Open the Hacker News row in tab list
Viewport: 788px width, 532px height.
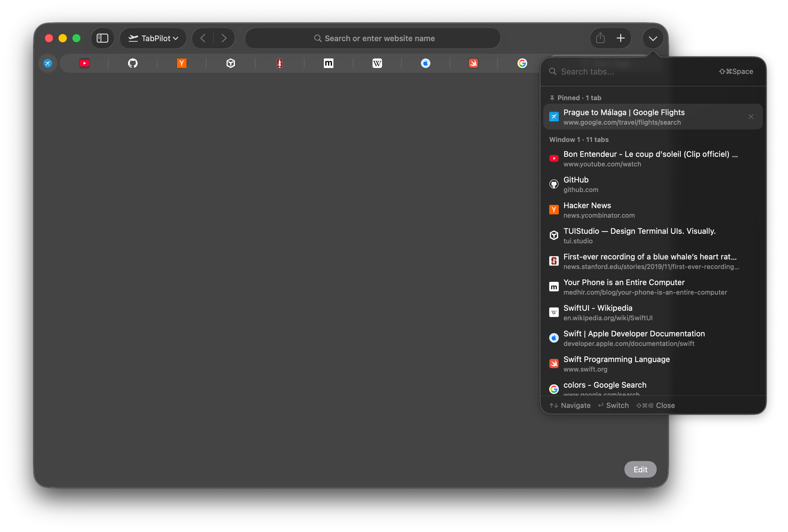click(653, 210)
